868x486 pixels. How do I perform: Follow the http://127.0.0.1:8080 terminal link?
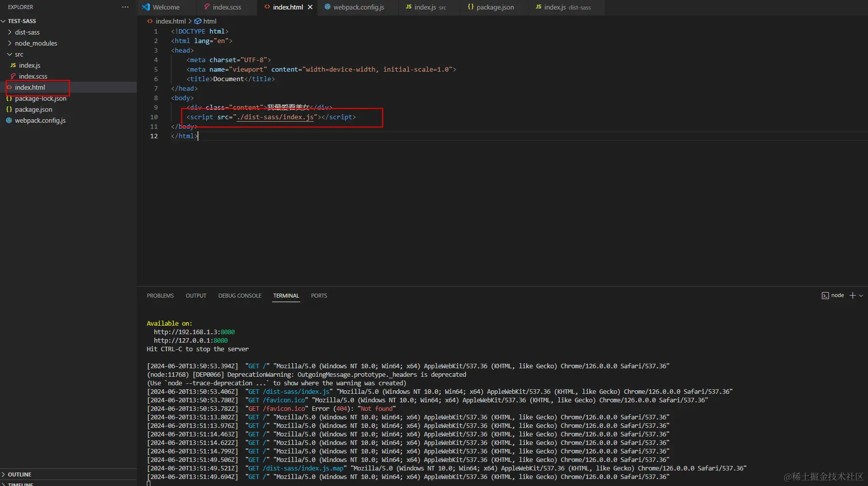pos(190,341)
